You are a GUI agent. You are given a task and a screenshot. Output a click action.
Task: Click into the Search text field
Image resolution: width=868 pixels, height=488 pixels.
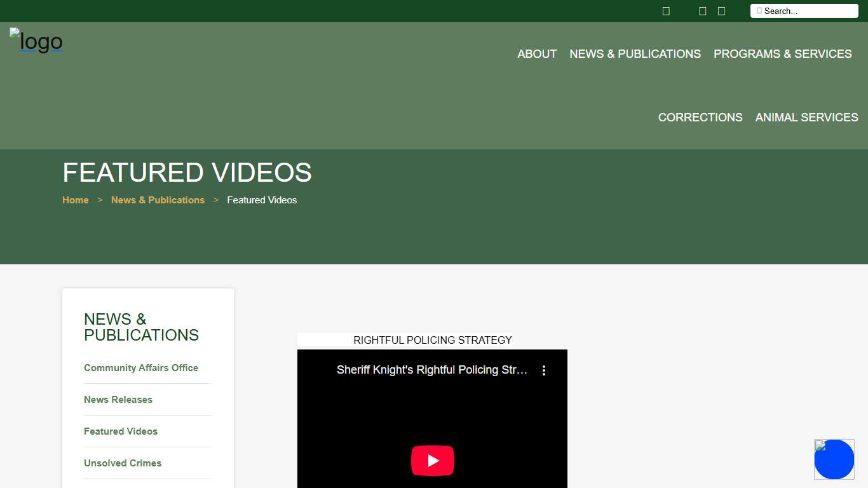point(808,11)
